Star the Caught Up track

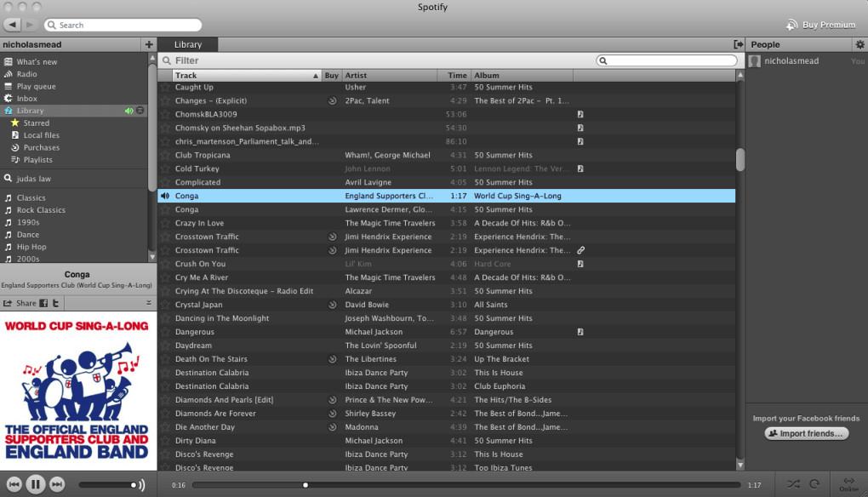coord(165,87)
